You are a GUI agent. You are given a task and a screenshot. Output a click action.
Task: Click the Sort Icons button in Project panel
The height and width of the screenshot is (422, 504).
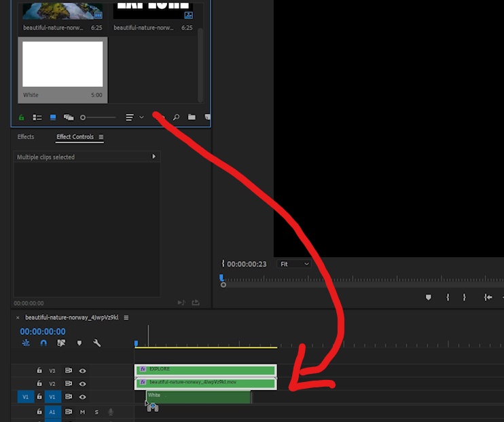coord(130,117)
